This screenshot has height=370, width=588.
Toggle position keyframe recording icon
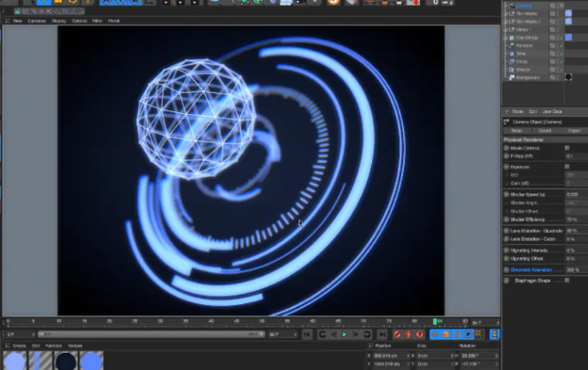pyautogui.click(x=435, y=334)
